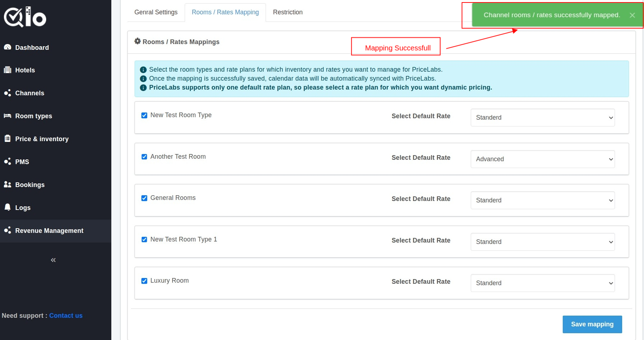Click the Room types bed icon
This screenshot has width=644, height=340.
click(8, 116)
